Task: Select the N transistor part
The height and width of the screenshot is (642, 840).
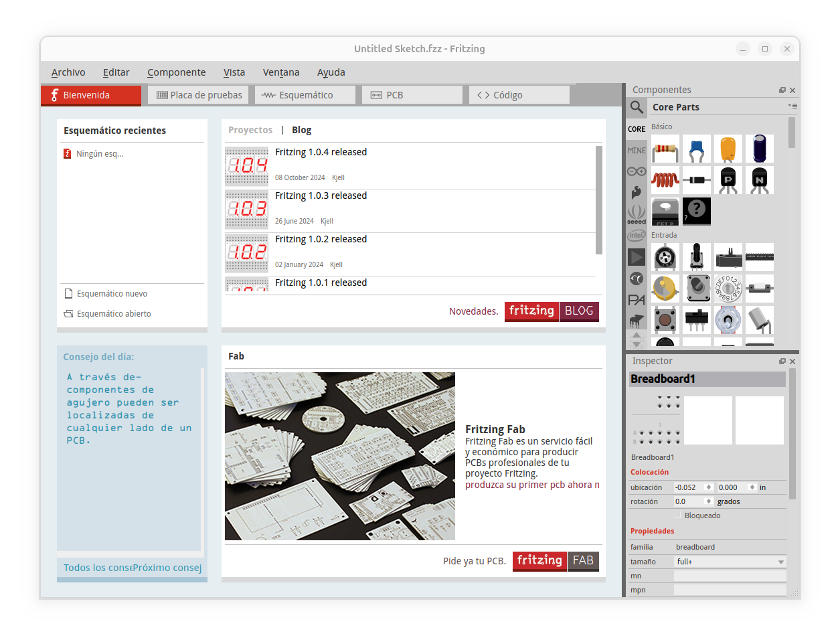Action: (760, 180)
